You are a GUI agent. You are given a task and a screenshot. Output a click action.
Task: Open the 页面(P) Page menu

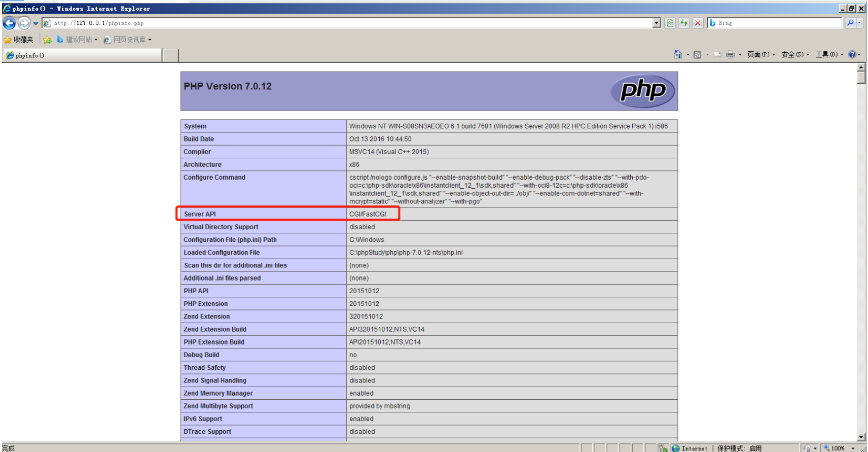tap(761, 55)
